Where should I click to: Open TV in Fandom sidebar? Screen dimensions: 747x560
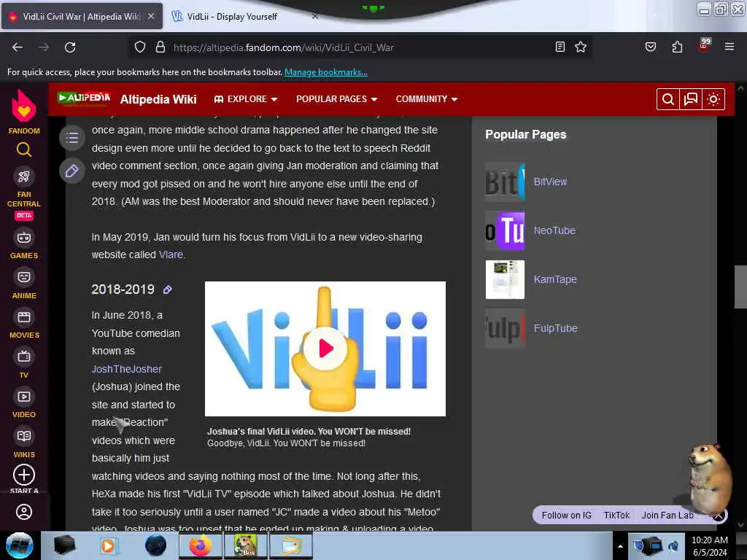point(24,357)
